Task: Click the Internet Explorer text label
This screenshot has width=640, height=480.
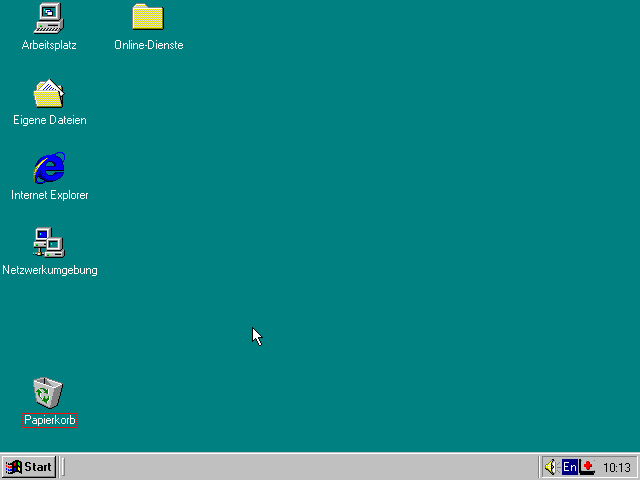Action: pyautogui.click(x=50, y=195)
